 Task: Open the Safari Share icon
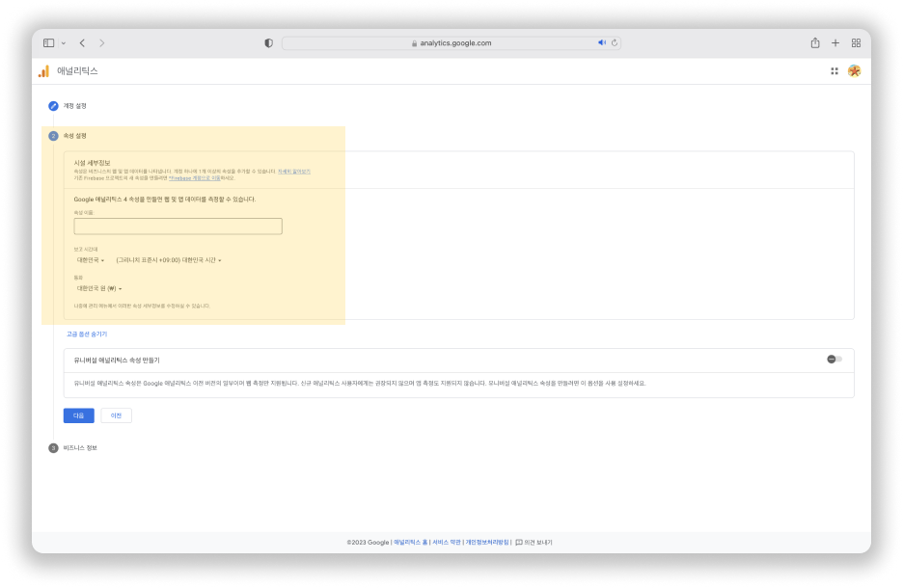click(815, 42)
